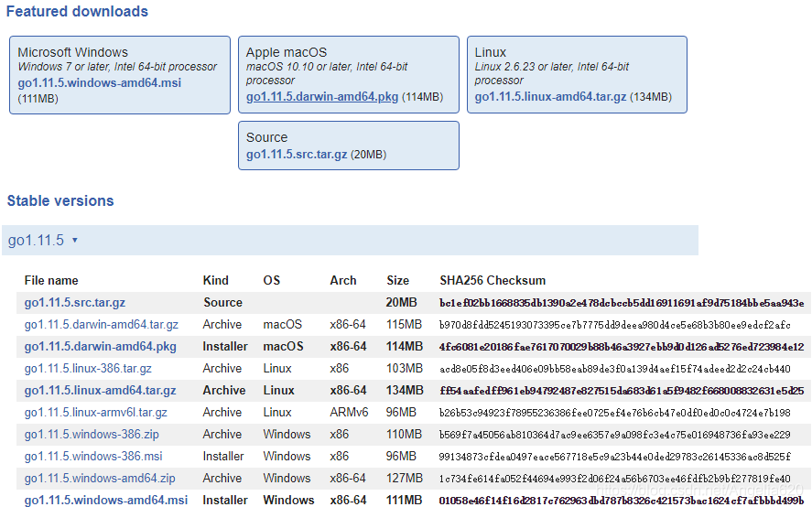Click Linux card title
Viewport: 812px width, 507px height.
coord(491,52)
